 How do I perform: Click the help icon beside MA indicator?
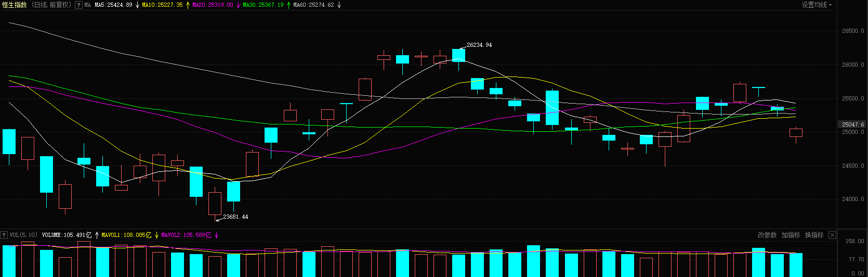[78, 5]
